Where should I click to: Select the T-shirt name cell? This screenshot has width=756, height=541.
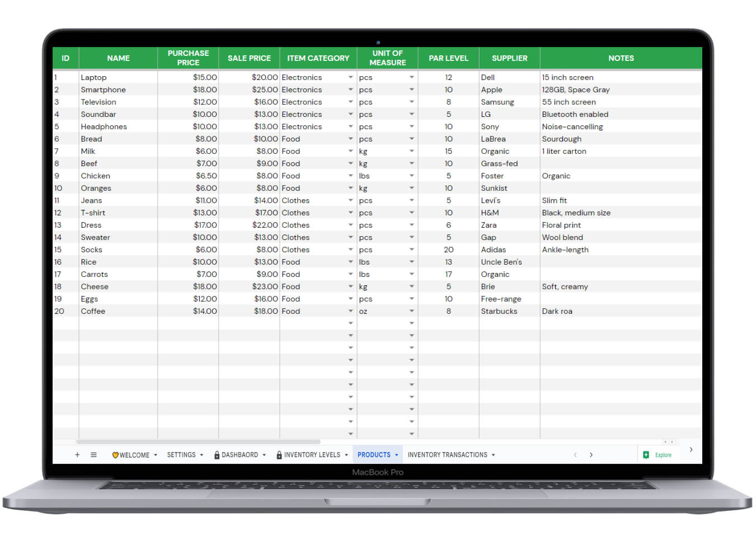point(118,213)
